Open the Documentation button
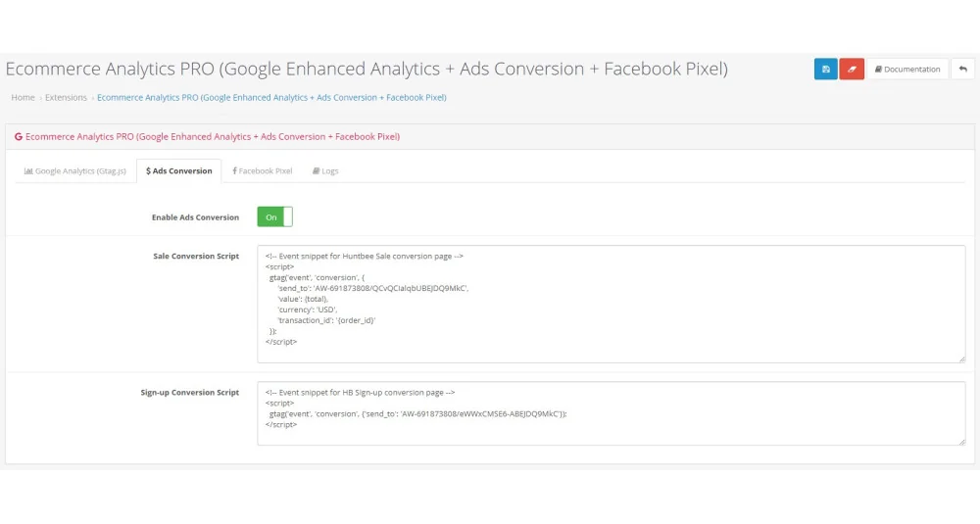 click(907, 69)
